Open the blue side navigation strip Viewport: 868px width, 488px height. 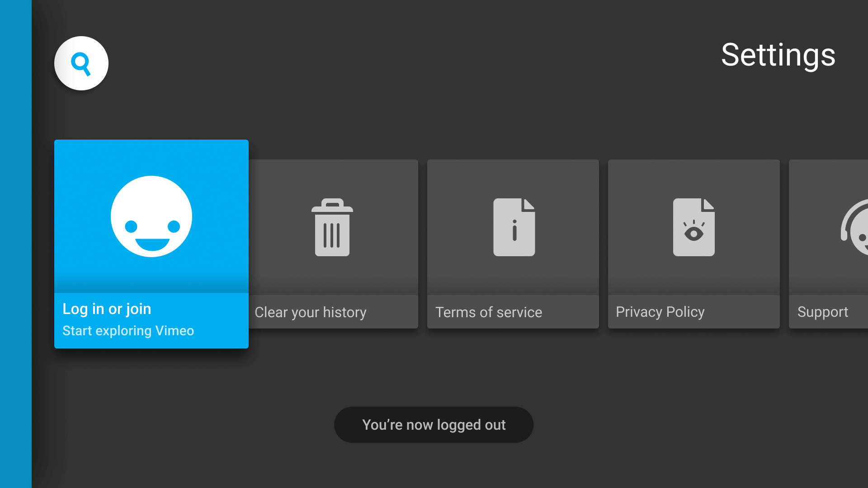point(16,244)
